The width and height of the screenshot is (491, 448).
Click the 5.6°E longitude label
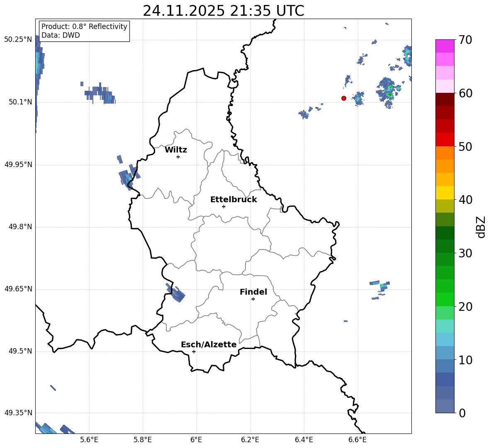coord(89,440)
